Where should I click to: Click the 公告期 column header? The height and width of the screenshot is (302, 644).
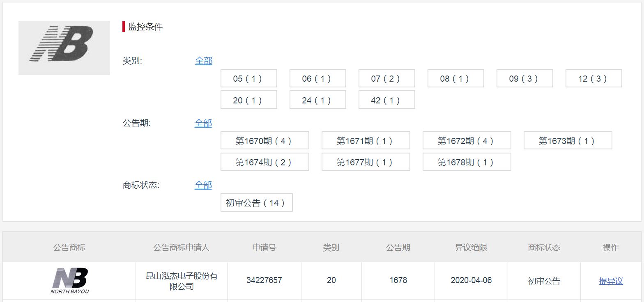click(398, 247)
